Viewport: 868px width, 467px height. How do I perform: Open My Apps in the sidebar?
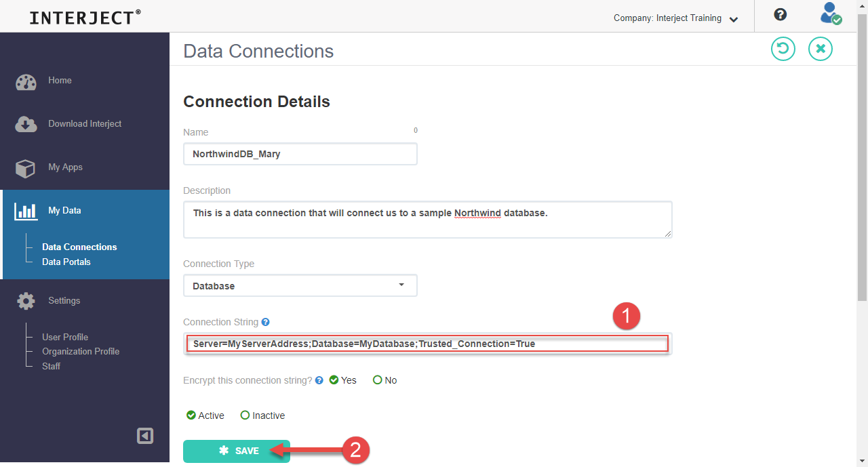point(65,167)
